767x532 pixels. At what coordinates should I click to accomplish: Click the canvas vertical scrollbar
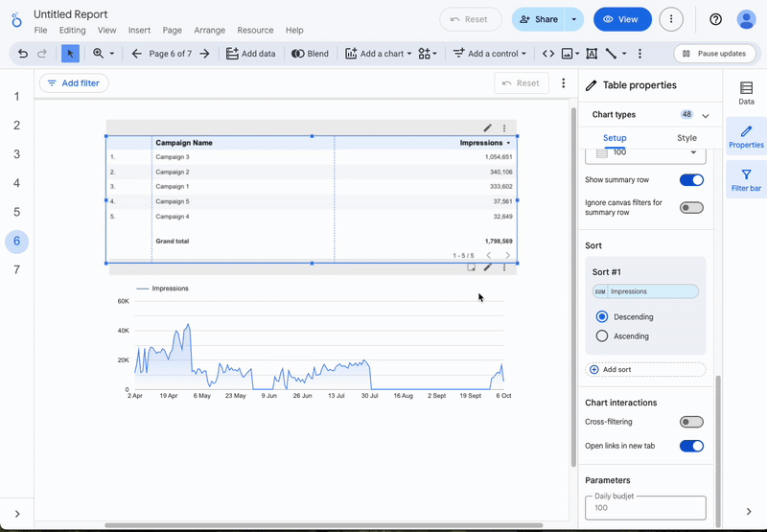(x=573, y=287)
